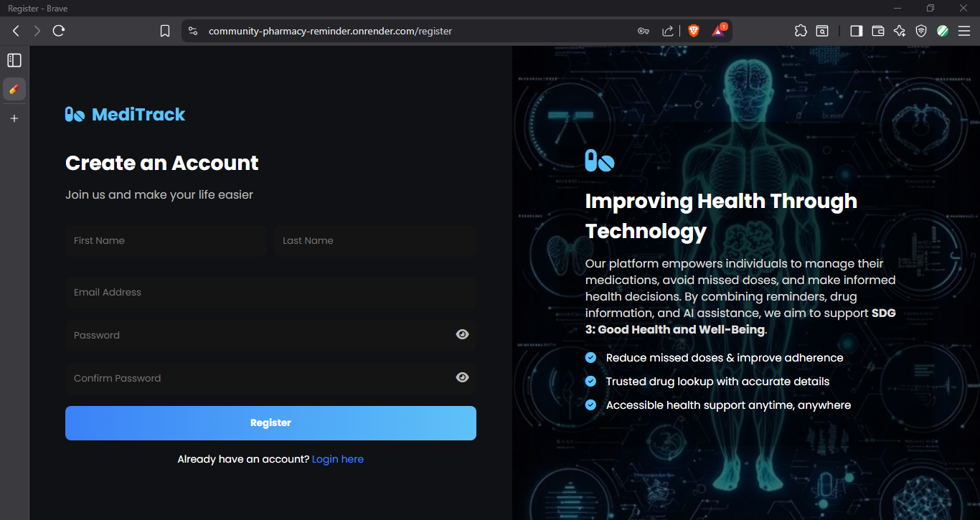Toggle the sidebar panel icon
This screenshot has height=520, width=980.
[x=856, y=31]
